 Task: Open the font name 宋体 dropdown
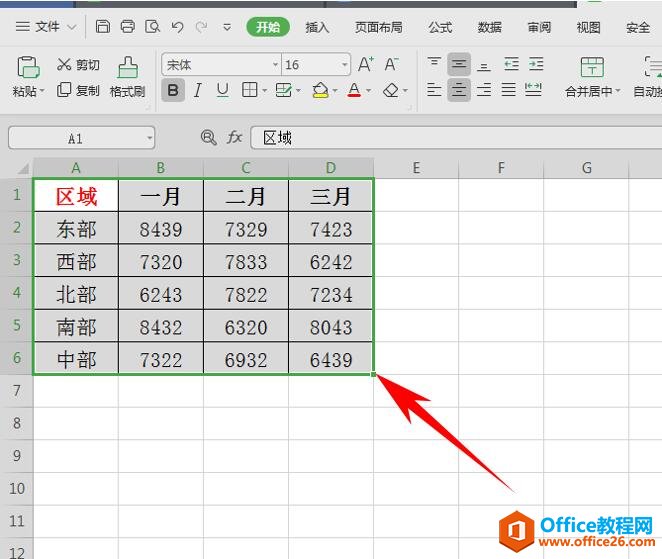coord(275,65)
